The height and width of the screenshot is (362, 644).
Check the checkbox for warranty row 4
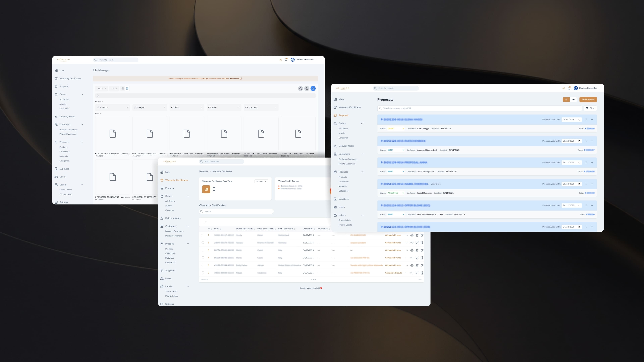pos(203,258)
